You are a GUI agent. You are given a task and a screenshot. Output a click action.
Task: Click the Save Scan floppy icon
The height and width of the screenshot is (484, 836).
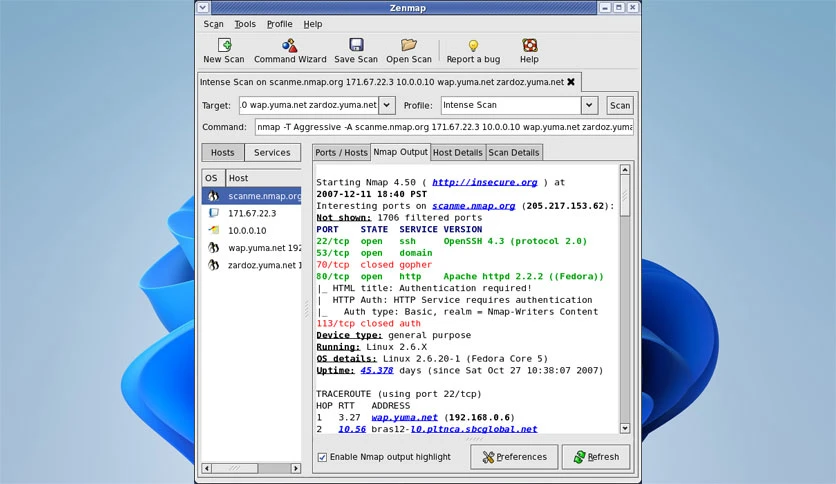tap(356, 45)
